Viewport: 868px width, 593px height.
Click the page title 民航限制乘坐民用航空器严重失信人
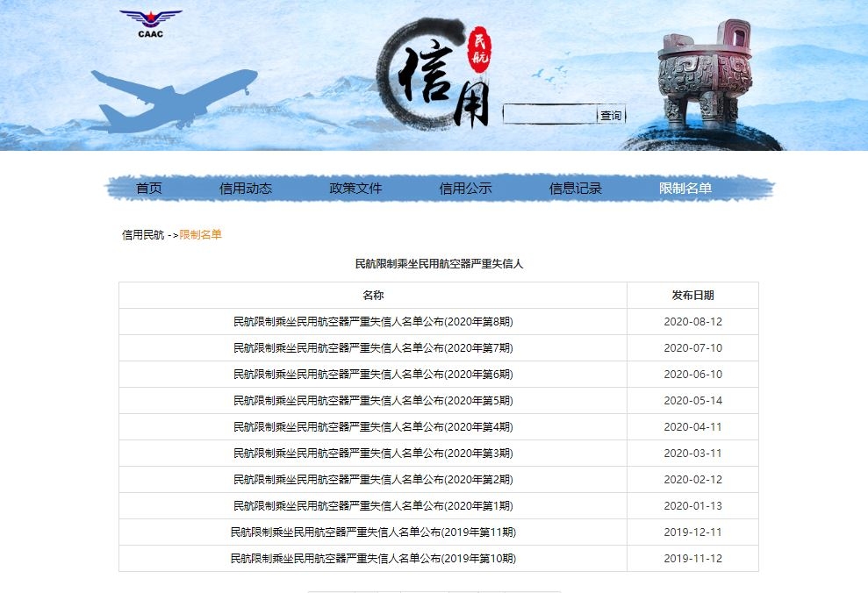439,264
